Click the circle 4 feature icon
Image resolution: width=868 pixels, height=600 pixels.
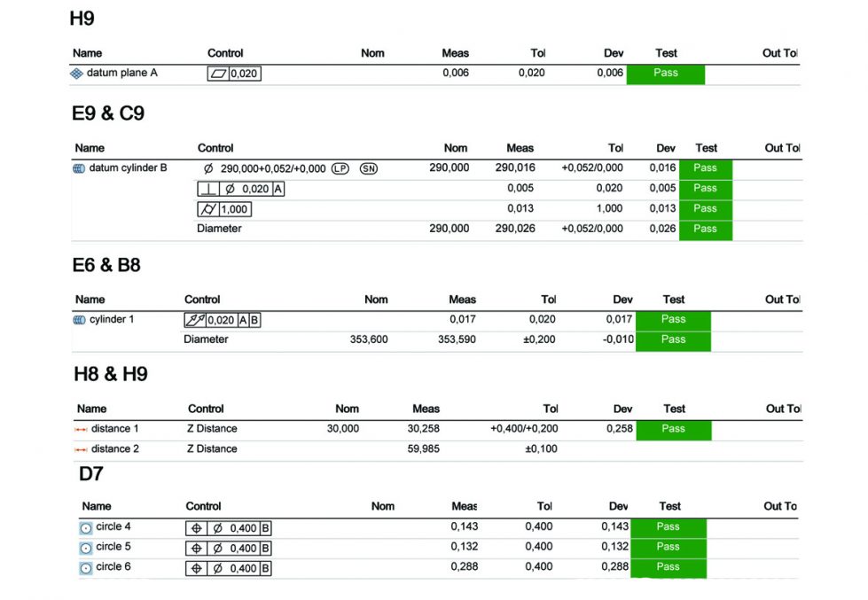[x=86, y=527]
